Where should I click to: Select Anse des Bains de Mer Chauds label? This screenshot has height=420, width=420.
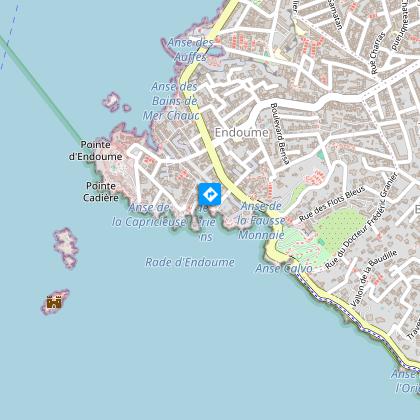click(x=171, y=101)
